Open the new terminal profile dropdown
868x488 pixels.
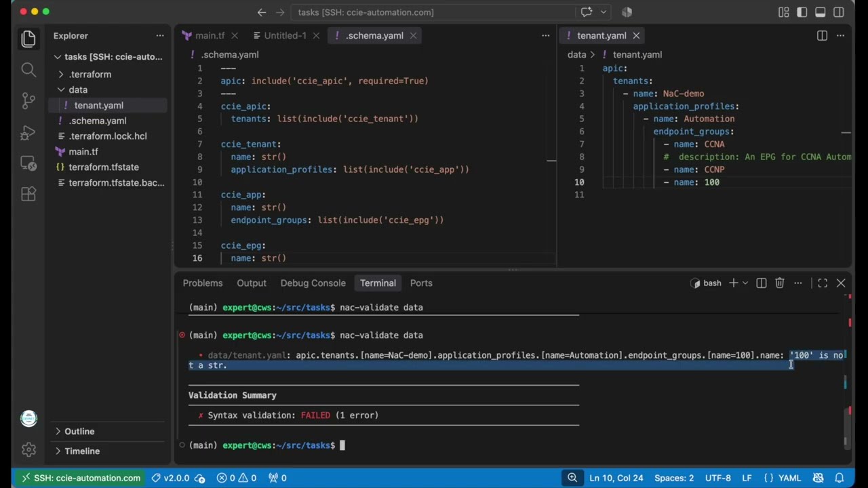pyautogui.click(x=745, y=283)
